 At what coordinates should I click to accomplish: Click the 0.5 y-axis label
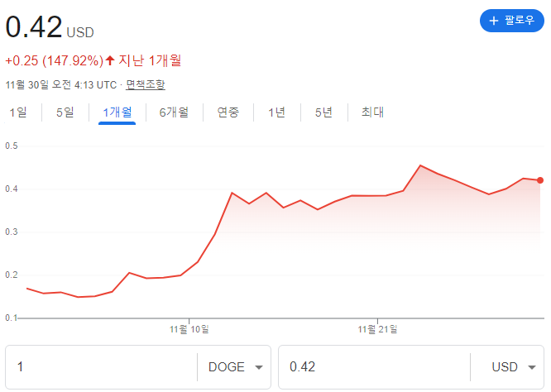tap(12, 146)
